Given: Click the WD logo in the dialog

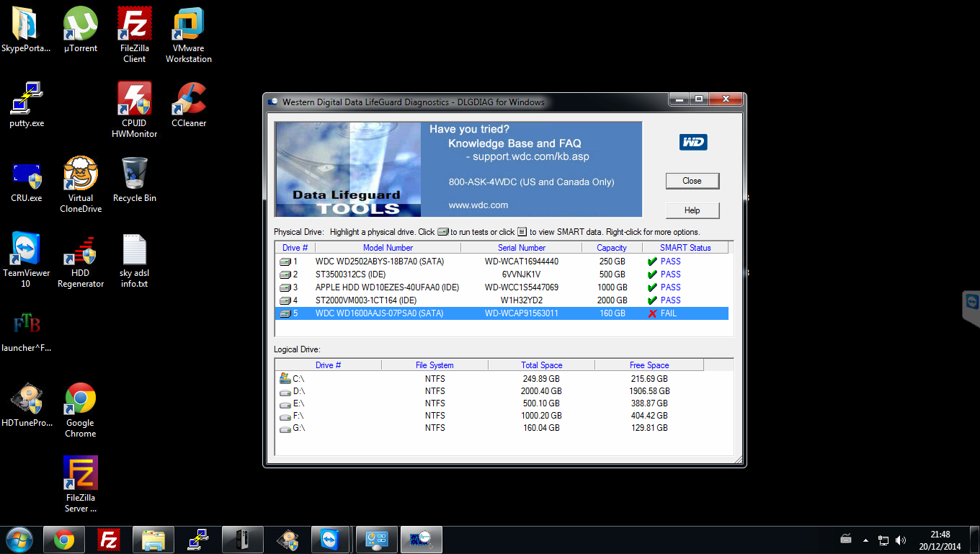Looking at the screenshot, I should pyautogui.click(x=693, y=142).
